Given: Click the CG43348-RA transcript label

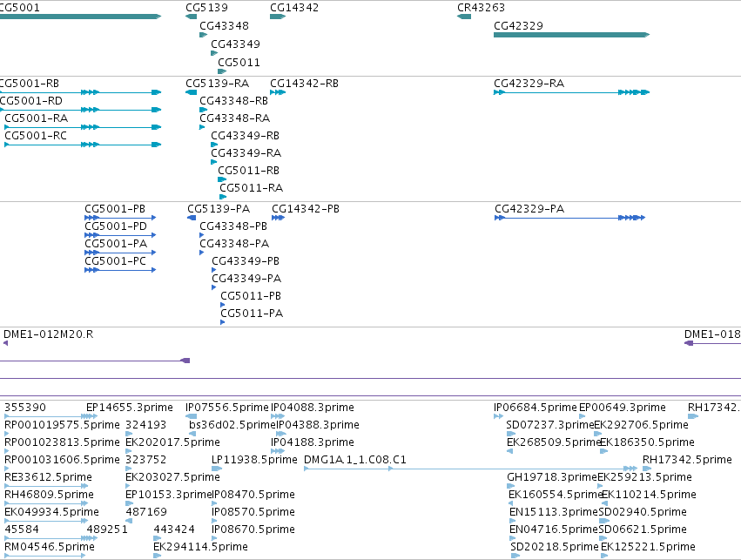Looking at the screenshot, I should click(x=234, y=118).
